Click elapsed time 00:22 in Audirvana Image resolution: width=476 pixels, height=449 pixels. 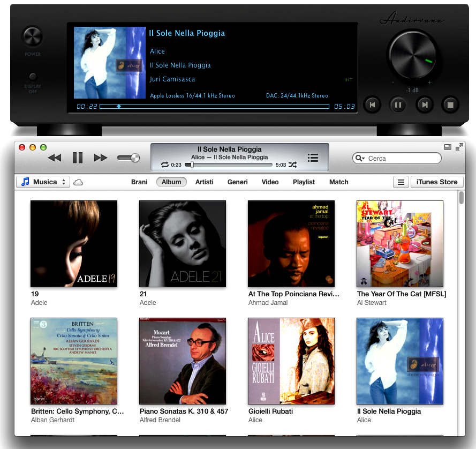click(x=87, y=106)
